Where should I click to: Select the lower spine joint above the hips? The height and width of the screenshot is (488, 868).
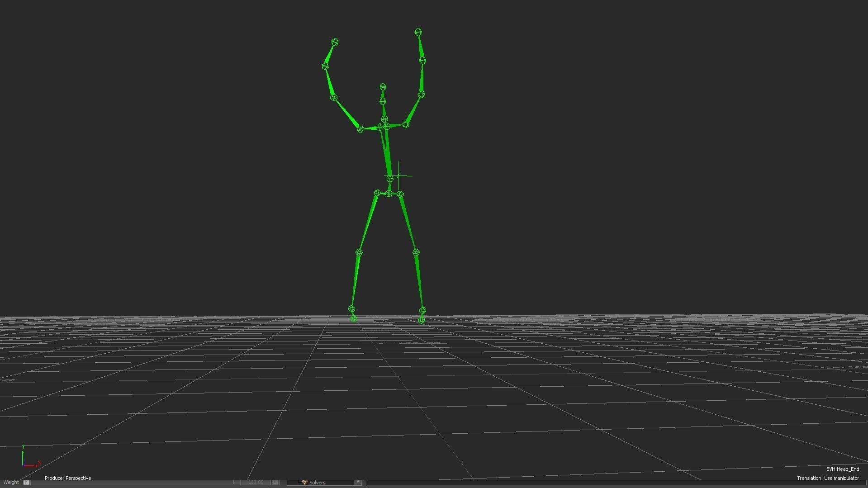point(390,179)
